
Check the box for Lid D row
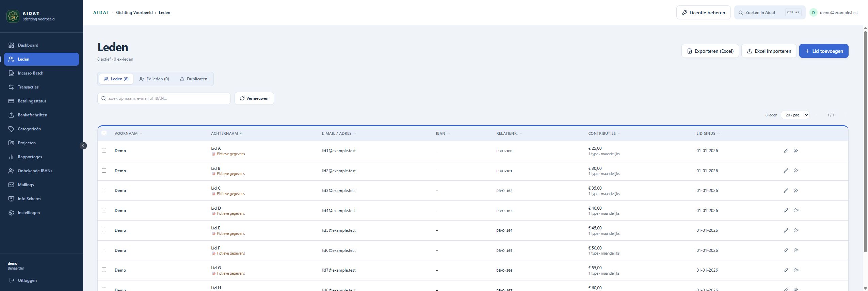(104, 210)
